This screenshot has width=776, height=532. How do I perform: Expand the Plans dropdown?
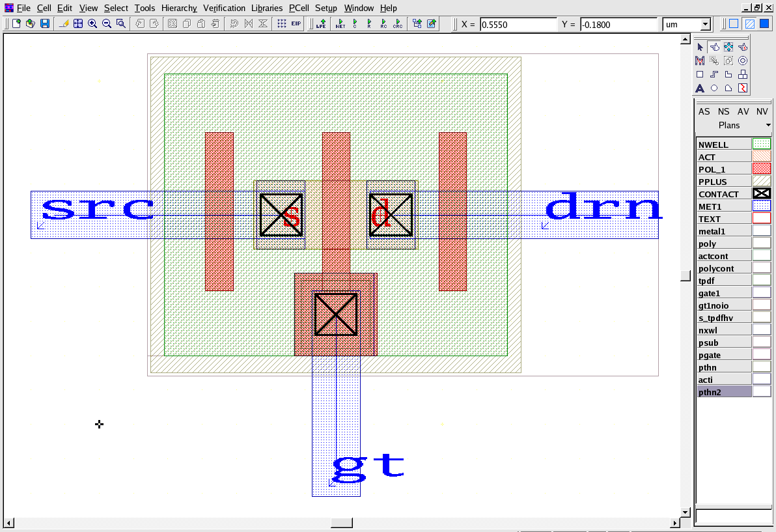click(x=768, y=125)
